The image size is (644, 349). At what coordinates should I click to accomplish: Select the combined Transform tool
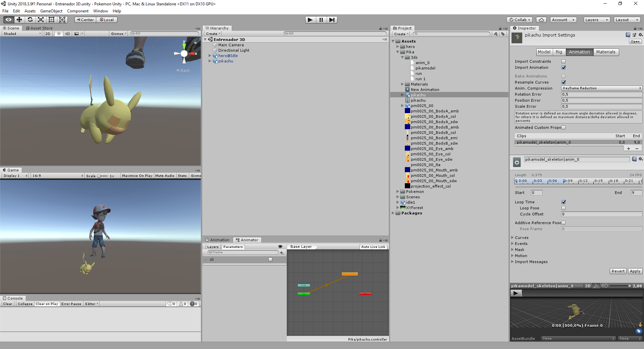point(62,20)
